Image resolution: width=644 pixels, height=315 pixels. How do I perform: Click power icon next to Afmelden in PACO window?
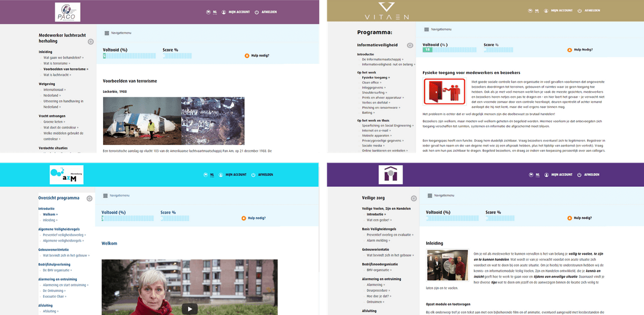[x=257, y=12]
